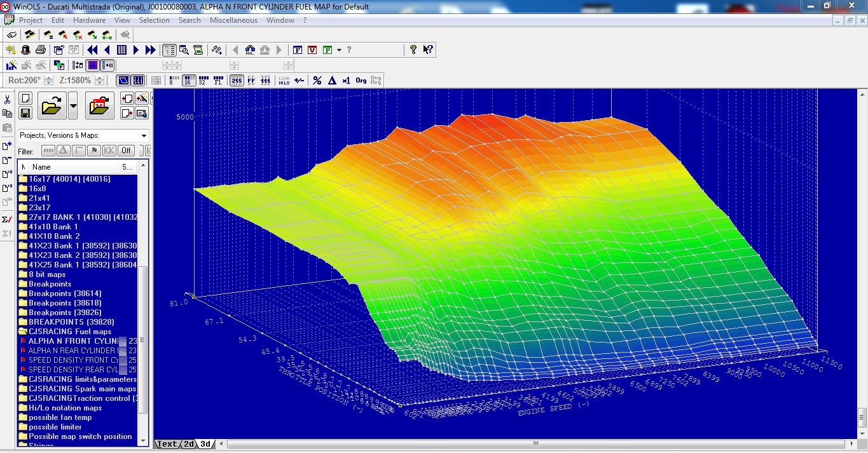This screenshot has height=453, width=868.
Task: Click the Name column header
Action: tap(41, 166)
